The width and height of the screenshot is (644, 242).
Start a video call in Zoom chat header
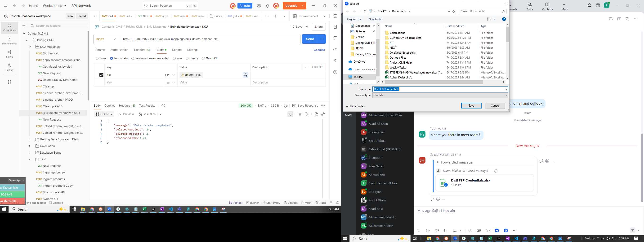point(611,19)
